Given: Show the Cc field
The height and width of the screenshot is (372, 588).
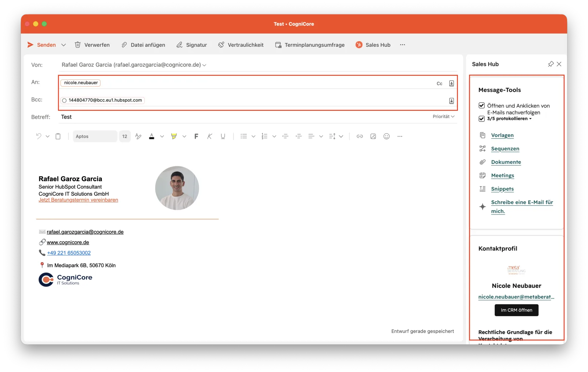Looking at the screenshot, I should [x=440, y=84].
